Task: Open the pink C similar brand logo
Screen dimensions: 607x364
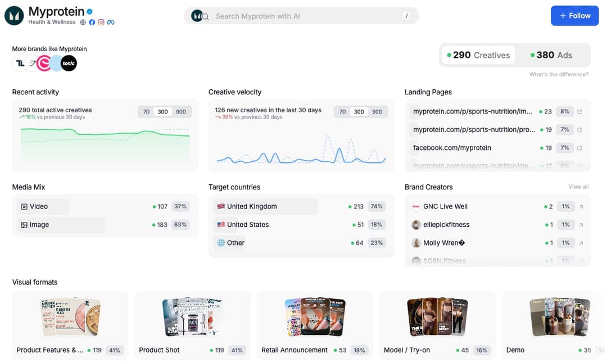Action: click(x=44, y=63)
